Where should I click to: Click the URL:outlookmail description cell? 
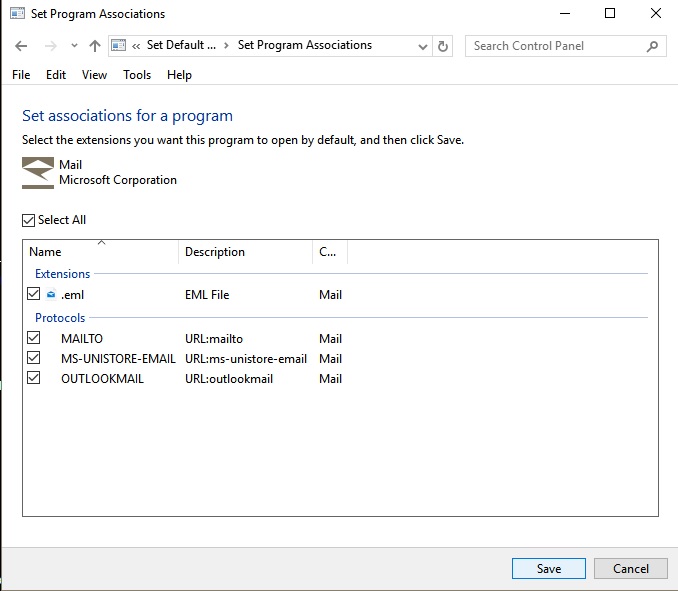click(229, 379)
